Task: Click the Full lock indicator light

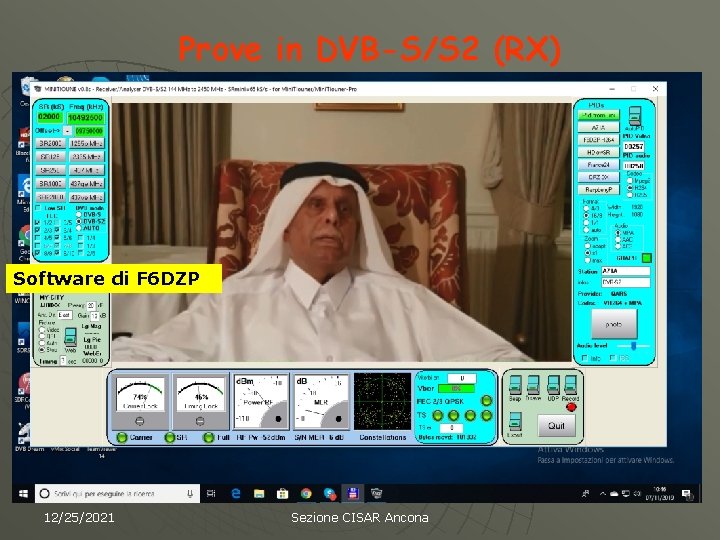Action: coord(208,438)
